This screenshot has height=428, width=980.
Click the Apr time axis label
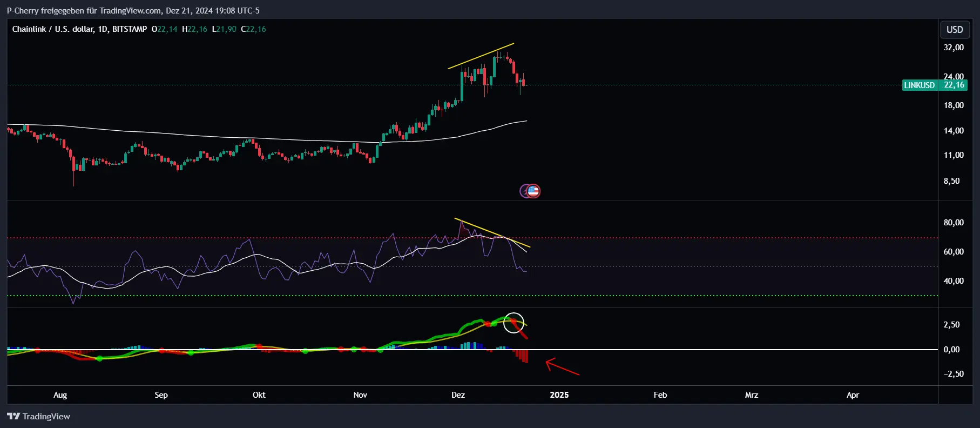[853, 395]
